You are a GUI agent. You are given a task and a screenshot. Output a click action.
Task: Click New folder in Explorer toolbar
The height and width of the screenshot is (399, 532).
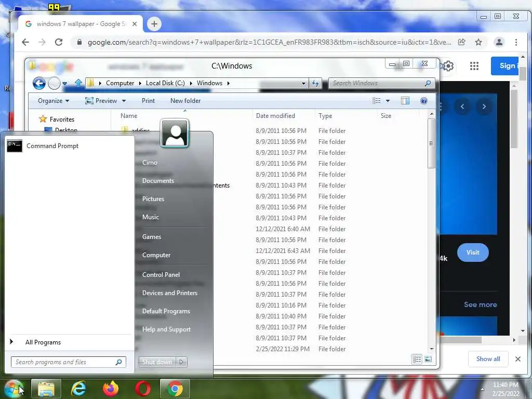click(185, 101)
